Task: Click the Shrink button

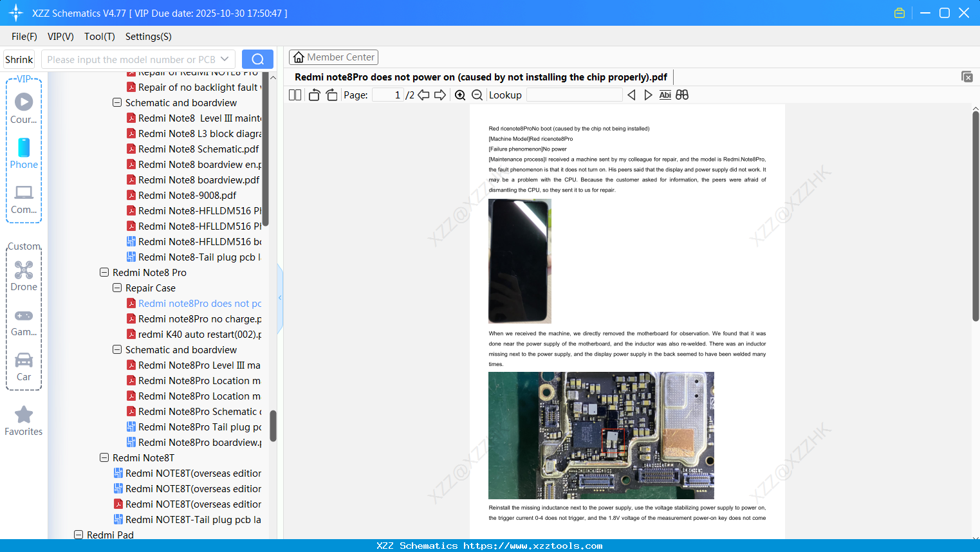Action: pyautogui.click(x=19, y=59)
